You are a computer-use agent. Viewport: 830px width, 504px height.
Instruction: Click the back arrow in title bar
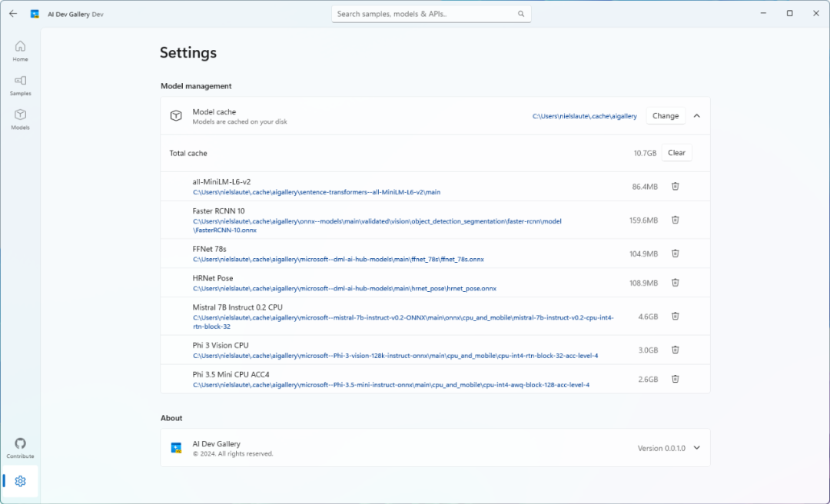point(13,14)
